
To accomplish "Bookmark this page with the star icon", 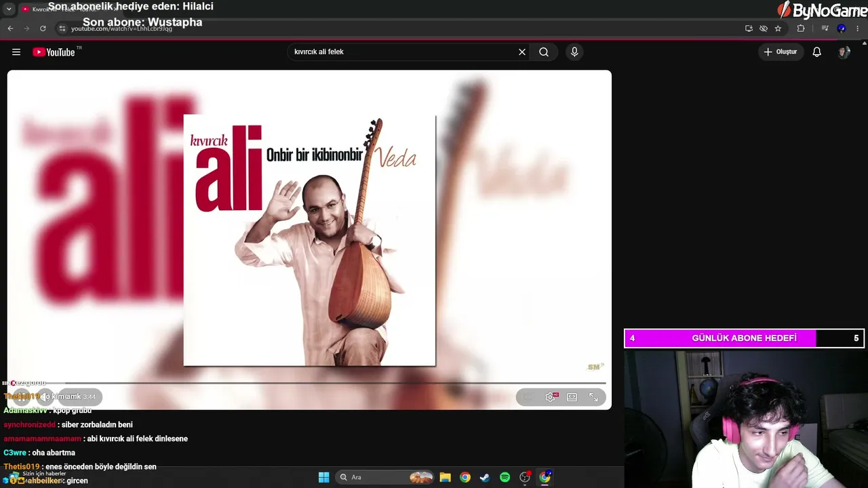I will pyautogui.click(x=778, y=28).
